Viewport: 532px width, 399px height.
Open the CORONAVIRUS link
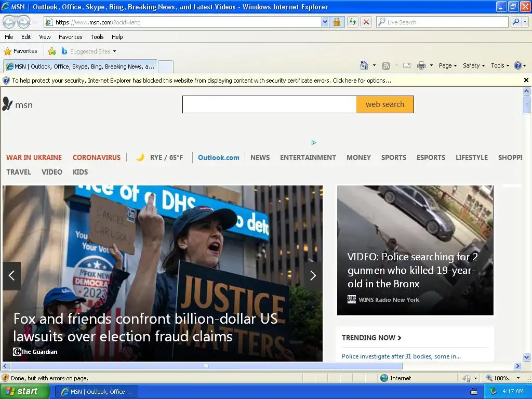[x=96, y=157]
